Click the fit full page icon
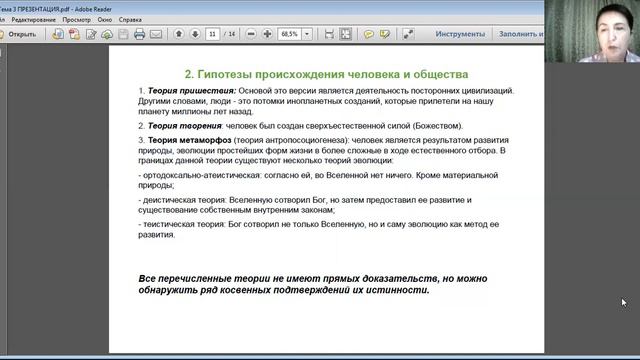The width and height of the screenshot is (640, 360). 346,34
